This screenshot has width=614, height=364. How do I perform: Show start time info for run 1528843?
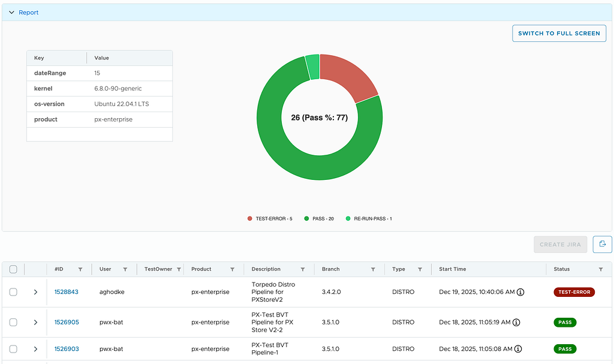tap(520, 292)
